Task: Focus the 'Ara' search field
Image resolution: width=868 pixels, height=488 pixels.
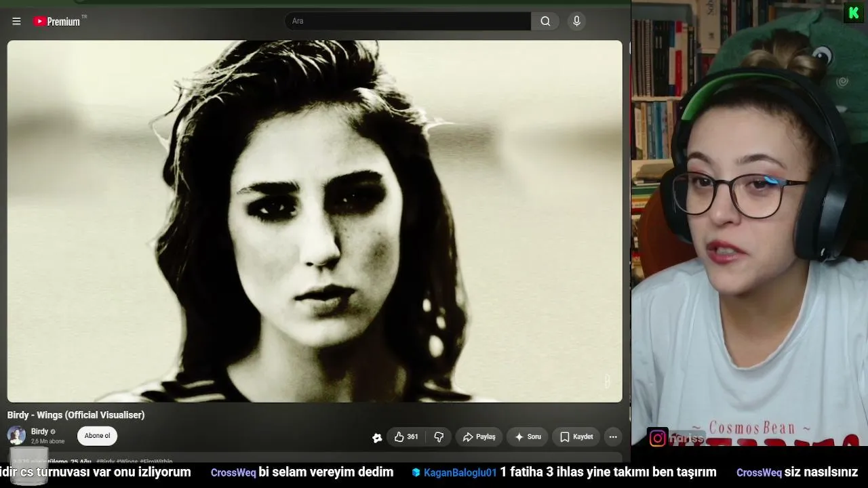Action: point(408,21)
